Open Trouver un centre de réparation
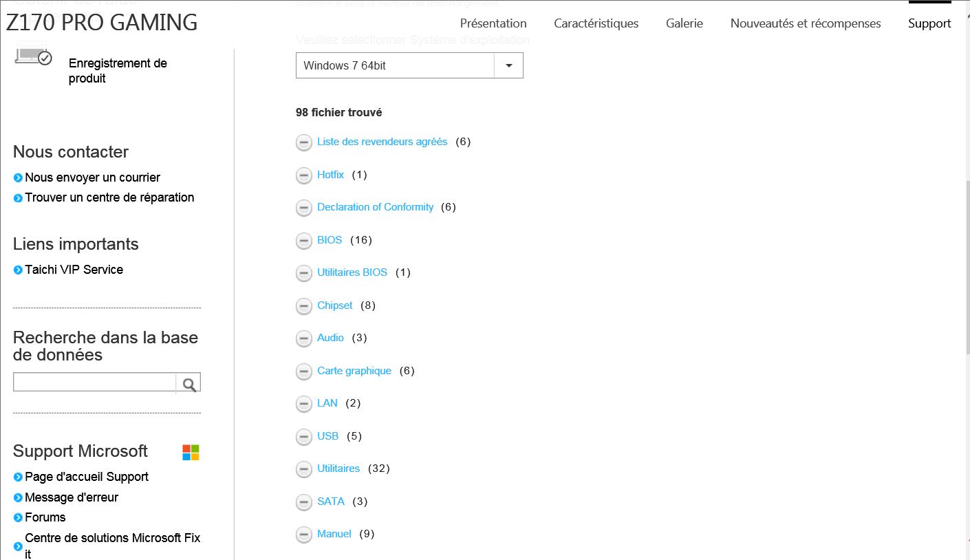970x560 pixels. click(109, 197)
